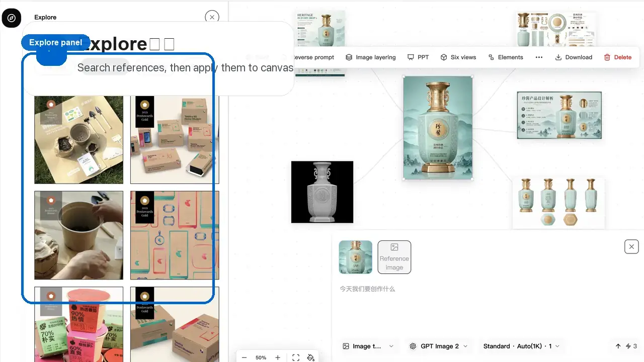This screenshot has width=644, height=362.
Task: Open the GPT Image 2 model dropdown
Action: pos(439,346)
